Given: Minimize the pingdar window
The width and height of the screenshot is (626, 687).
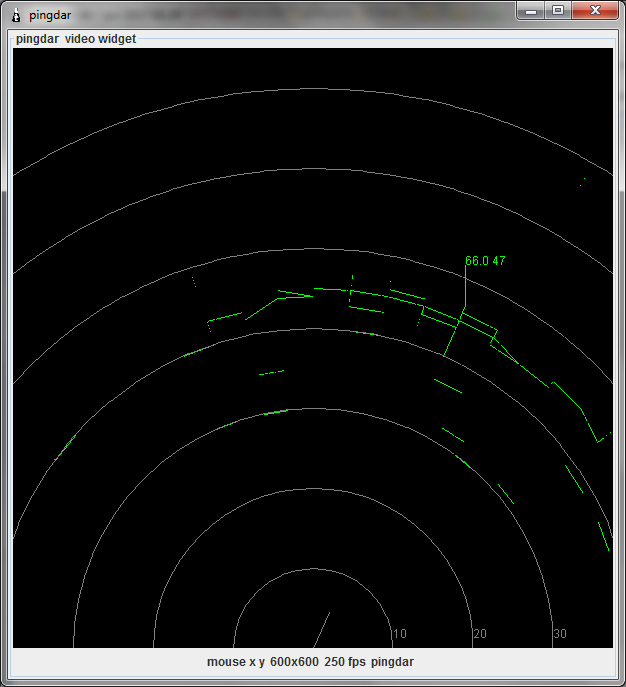Looking at the screenshot, I should tap(531, 11).
